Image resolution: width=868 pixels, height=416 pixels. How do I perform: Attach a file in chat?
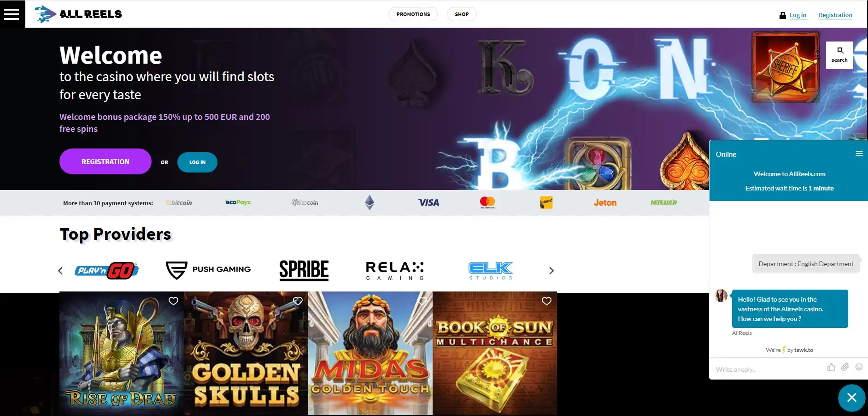click(x=845, y=367)
